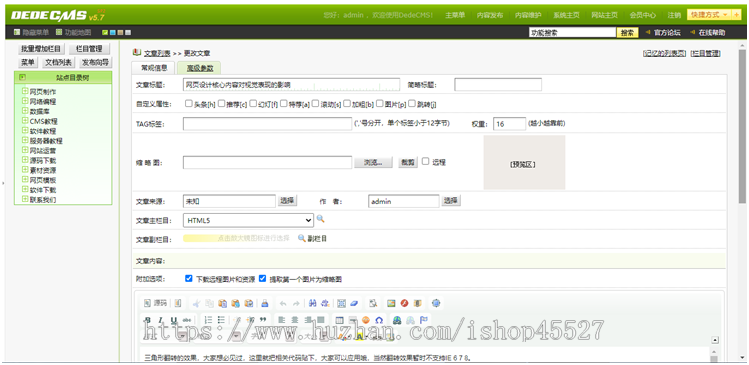Click the Insert Link globe icon

tap(397, 320)
